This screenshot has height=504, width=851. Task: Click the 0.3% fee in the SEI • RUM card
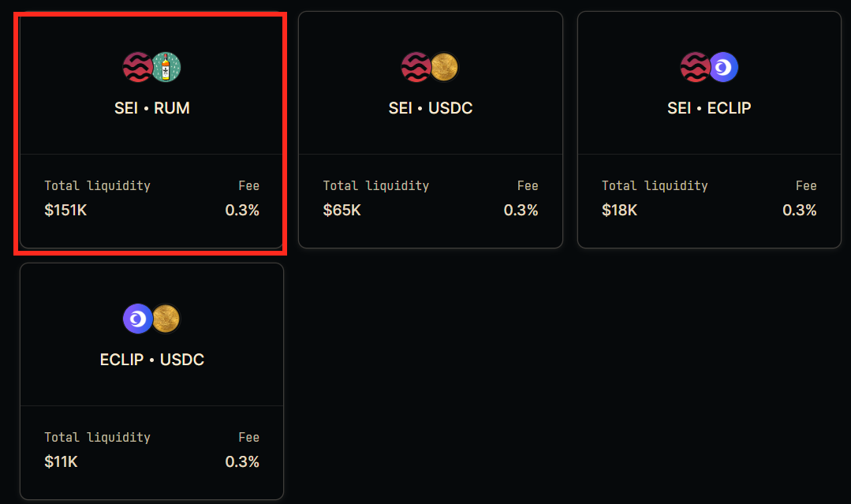242,210
